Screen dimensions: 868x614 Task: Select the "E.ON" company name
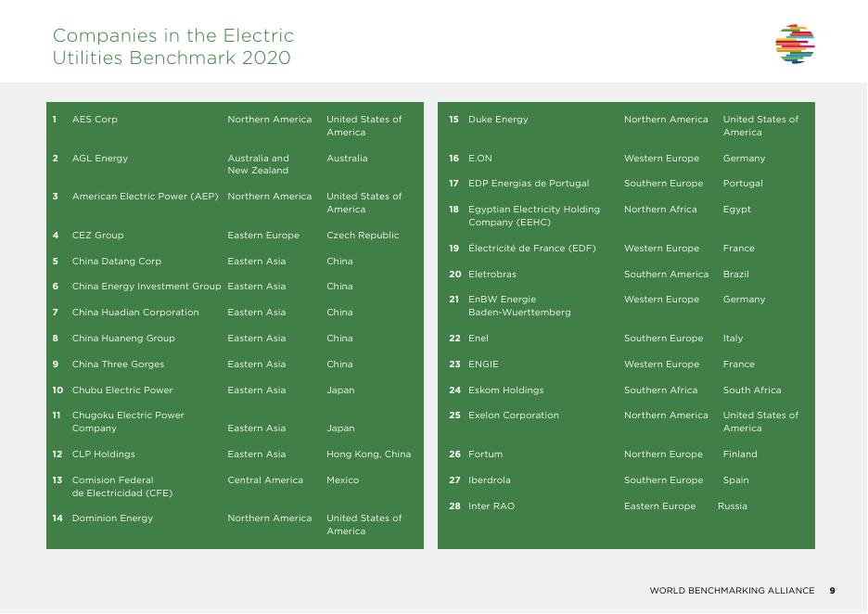(x=480, y=159)
